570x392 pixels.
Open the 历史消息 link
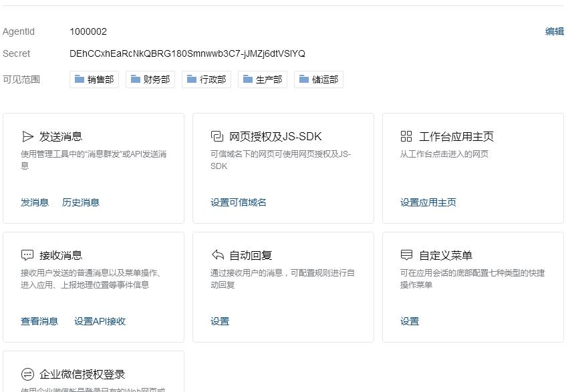pos(80,202)
